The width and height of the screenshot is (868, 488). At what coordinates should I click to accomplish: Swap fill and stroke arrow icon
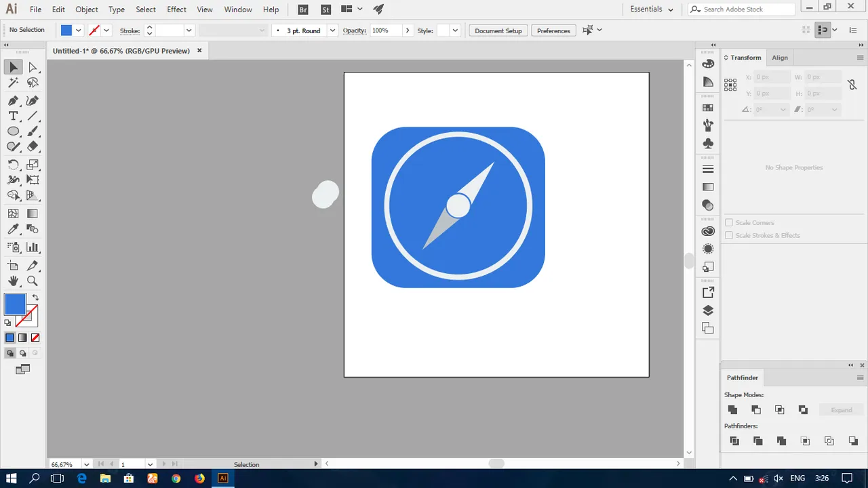[35, 297]
